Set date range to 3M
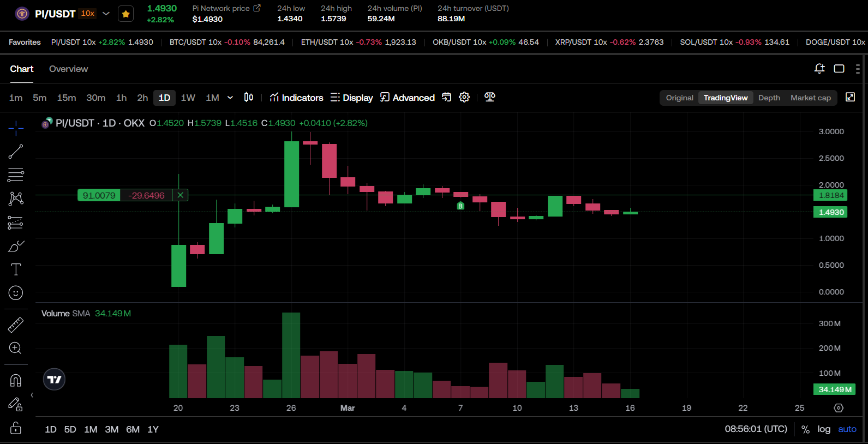 pos(111,429)
